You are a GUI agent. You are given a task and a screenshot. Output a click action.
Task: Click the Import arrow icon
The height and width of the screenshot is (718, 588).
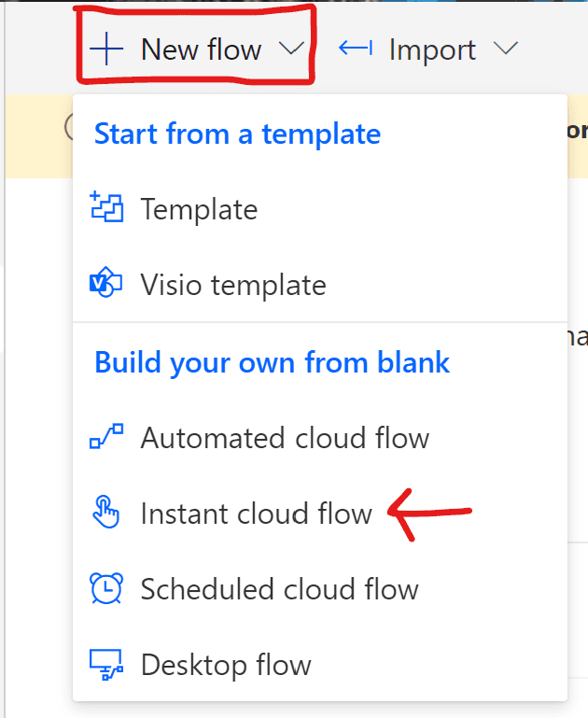356,49
